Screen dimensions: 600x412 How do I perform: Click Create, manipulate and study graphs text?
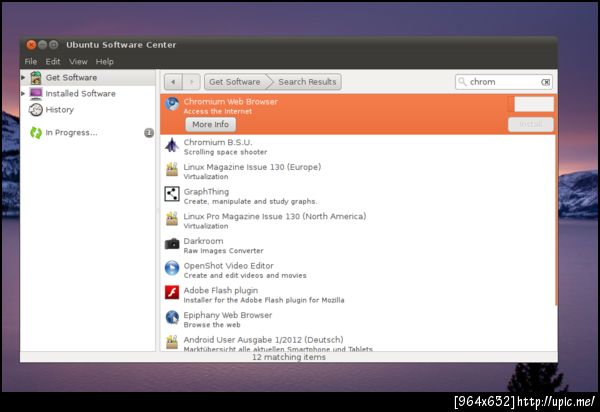[x=250, y=202]
